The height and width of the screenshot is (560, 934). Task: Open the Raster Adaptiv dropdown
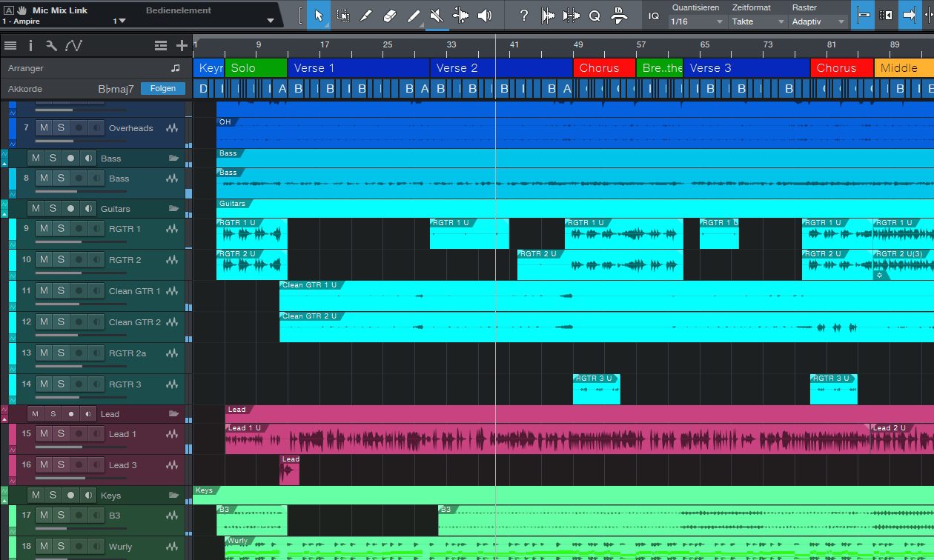[818, 21]
